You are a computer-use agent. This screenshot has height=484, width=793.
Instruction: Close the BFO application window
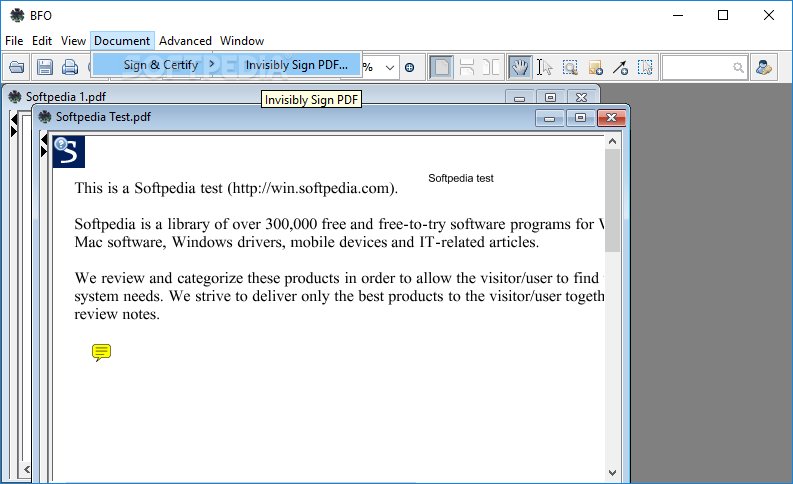(x=769, y=15)
